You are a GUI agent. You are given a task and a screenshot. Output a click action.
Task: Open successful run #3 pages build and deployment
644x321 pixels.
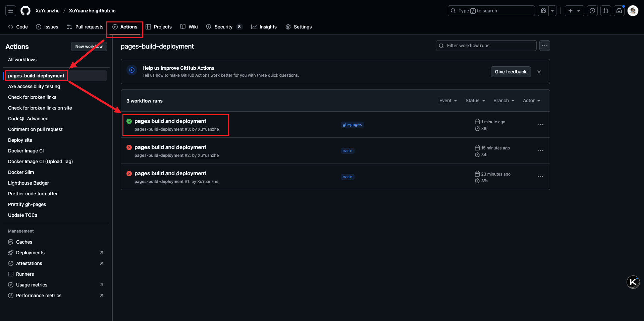pos(170,121)
